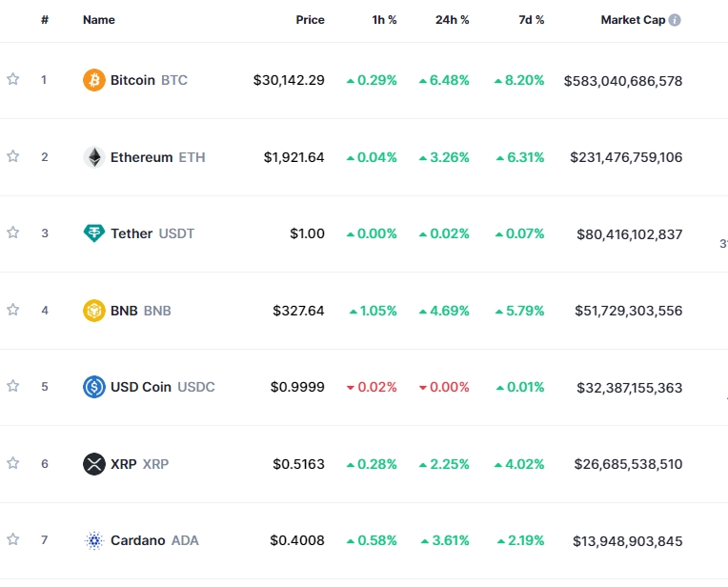The height and width of the screenshot is (587, 728).
Task: Click the BNB coin logo
Action: (93, 311)
